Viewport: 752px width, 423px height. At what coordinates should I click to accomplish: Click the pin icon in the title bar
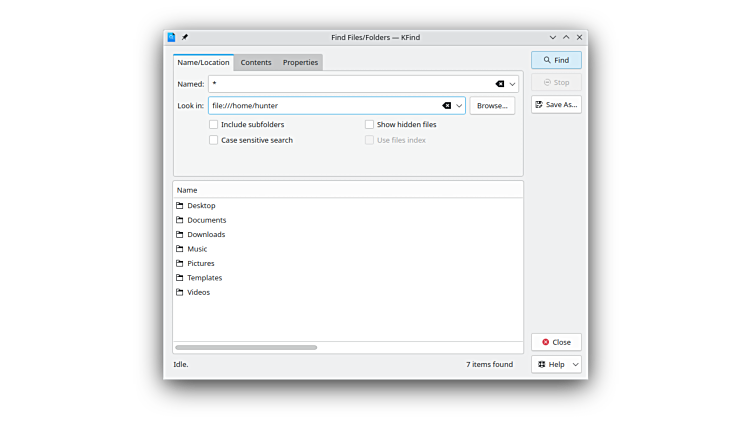184,37
